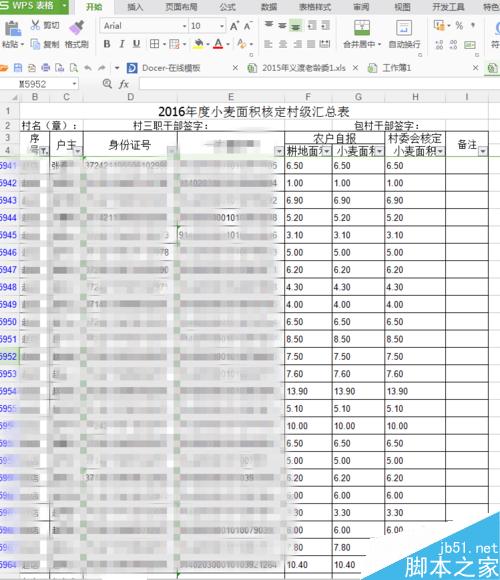This screenshot has width=500, height=580.
Task: Open the font color dropdown arrow
Action: coord(228,44)
